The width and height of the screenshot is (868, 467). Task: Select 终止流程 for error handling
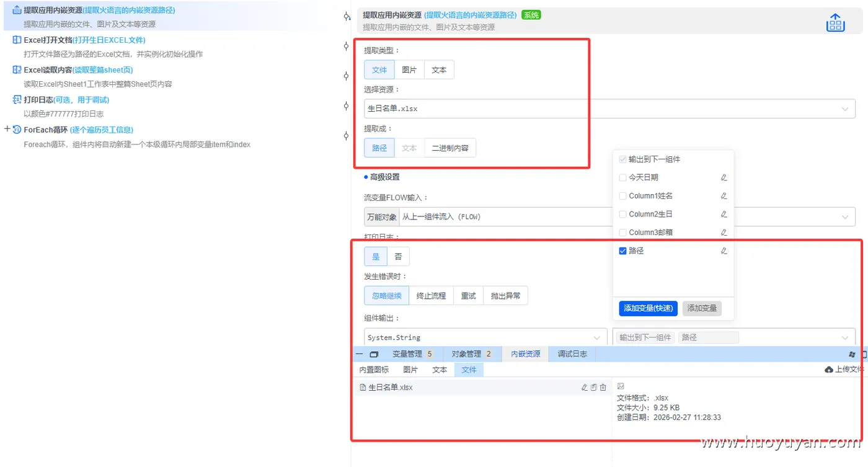(x=431, y=296)
